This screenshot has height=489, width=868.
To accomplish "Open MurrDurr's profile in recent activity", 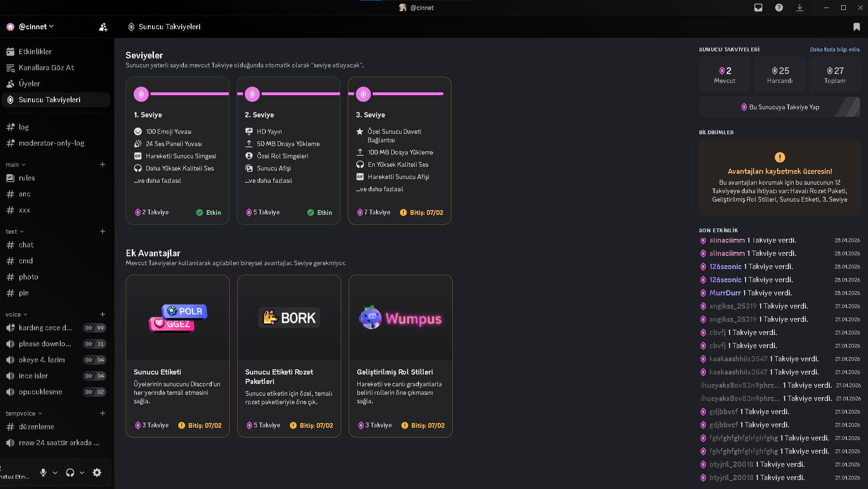I will [x=725, y=293].
